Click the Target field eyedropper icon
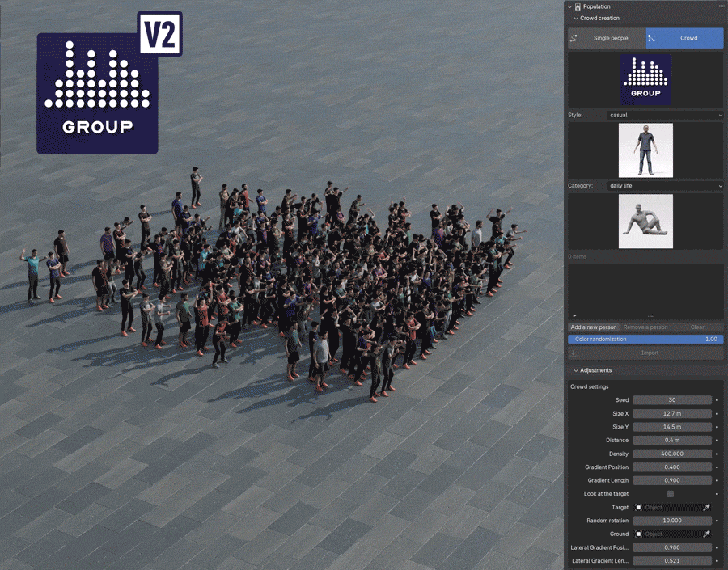 (x=706, y=508)
